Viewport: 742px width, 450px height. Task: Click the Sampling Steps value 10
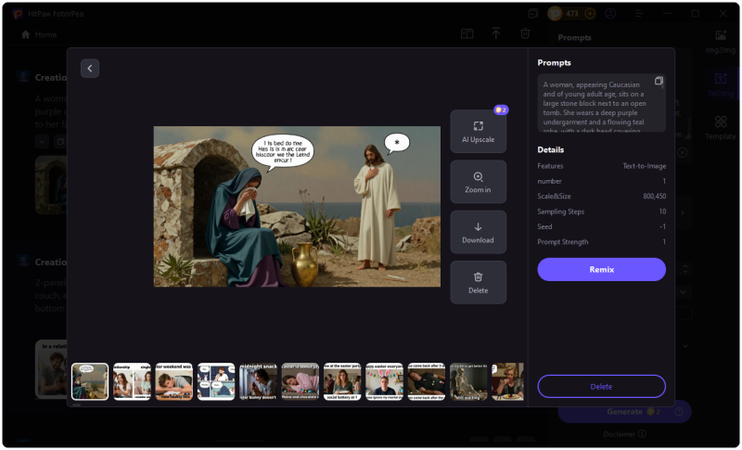click(x=662, y=212)
